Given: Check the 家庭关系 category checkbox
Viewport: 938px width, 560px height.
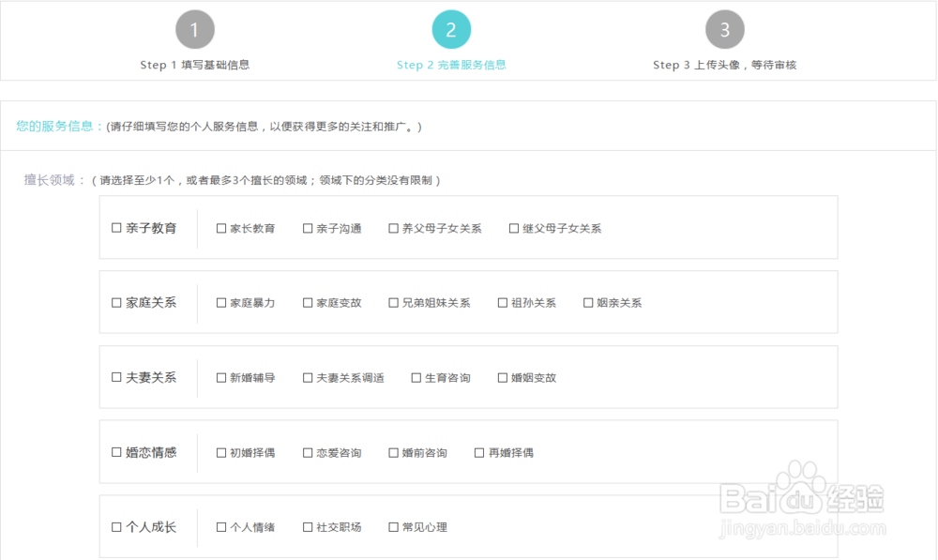Looking at the screenshot, I should [116, 303].
